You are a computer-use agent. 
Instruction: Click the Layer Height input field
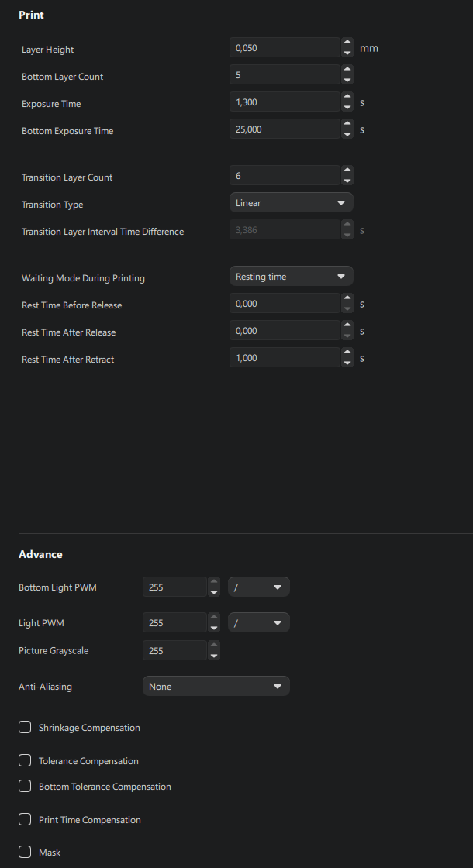[285, 47]
